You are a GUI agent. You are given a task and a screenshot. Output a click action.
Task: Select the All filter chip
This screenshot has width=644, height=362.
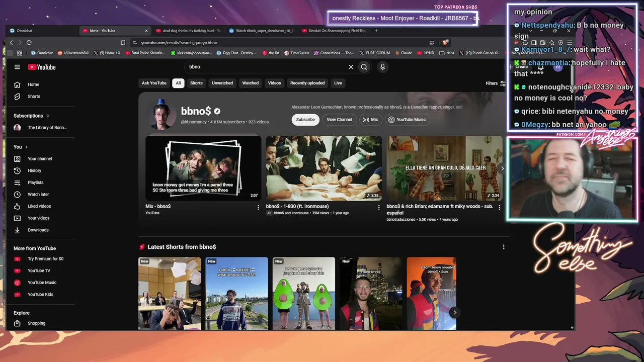coord(178,83)
